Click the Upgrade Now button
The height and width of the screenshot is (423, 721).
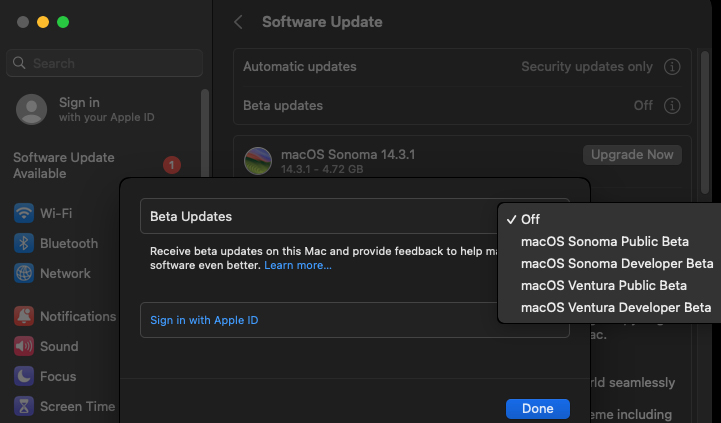[x=632, y=155]
